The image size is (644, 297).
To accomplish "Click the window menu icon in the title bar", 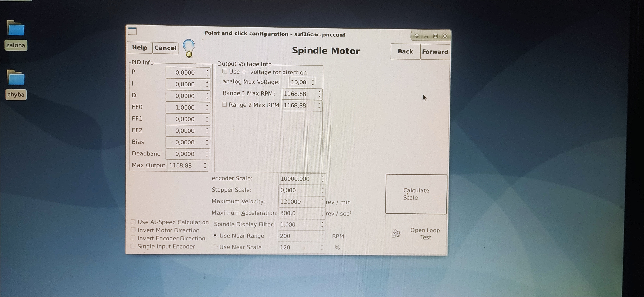I will pos(133,31).
